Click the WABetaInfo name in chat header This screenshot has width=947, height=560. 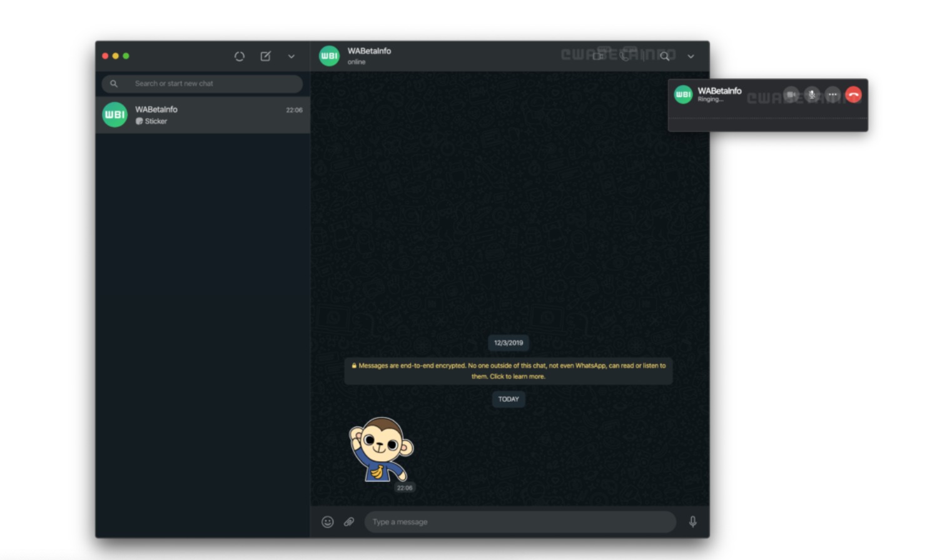pyautogui.click(x=369, y=51)
